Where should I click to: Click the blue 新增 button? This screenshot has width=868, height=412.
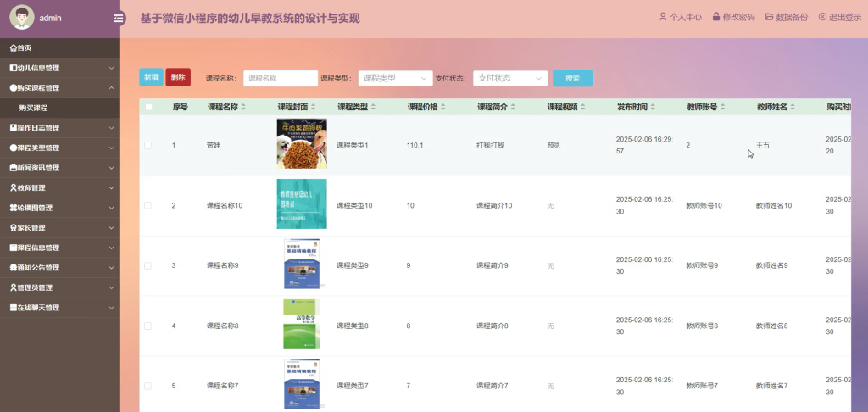point(151,77)
